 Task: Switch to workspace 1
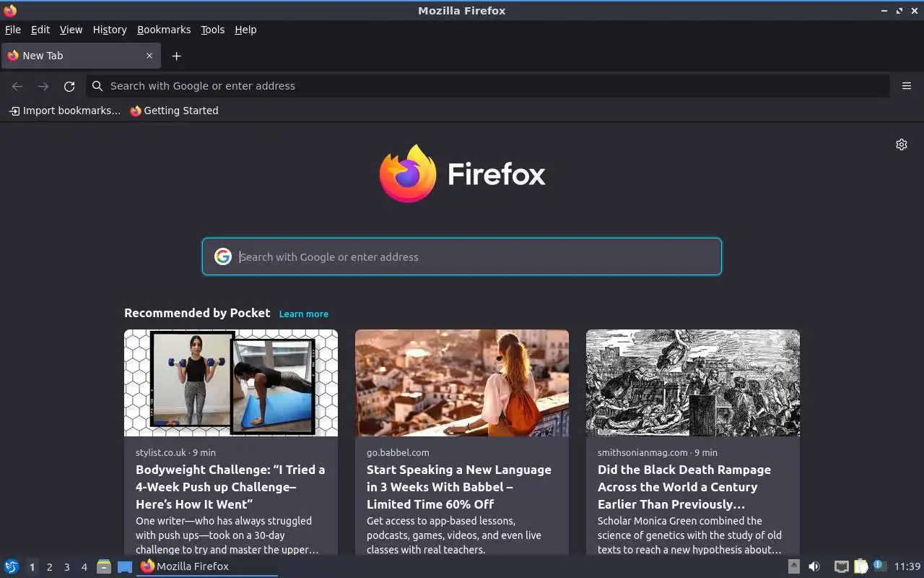(32, 567)
